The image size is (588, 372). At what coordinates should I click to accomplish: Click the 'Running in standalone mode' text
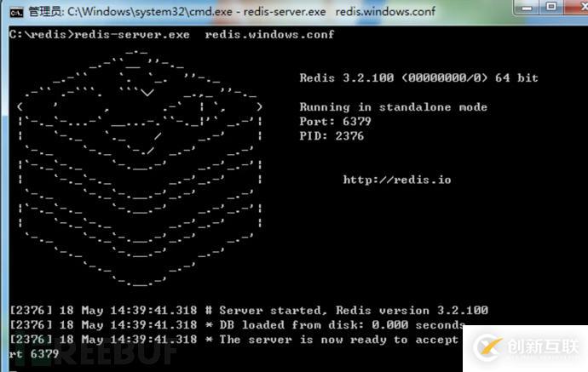pos(394,106)
